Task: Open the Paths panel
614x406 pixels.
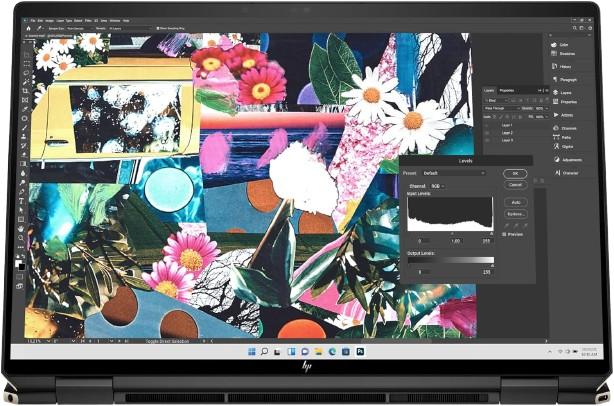Action: tap(562, 137)
